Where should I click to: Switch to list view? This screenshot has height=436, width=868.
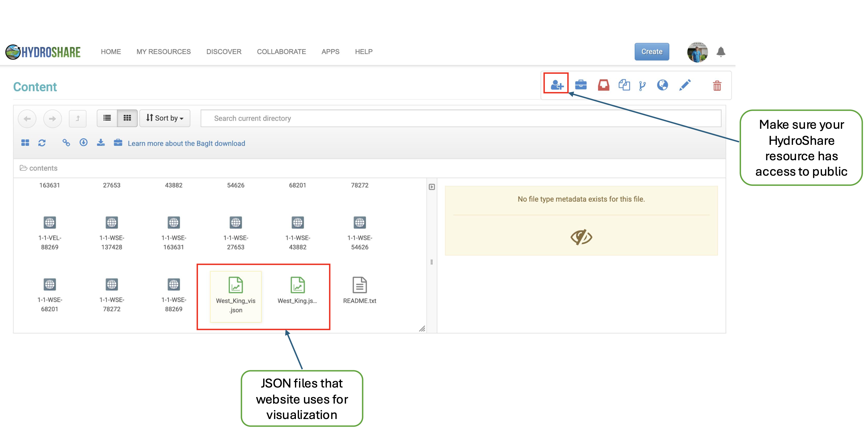(x=107, y=118)
